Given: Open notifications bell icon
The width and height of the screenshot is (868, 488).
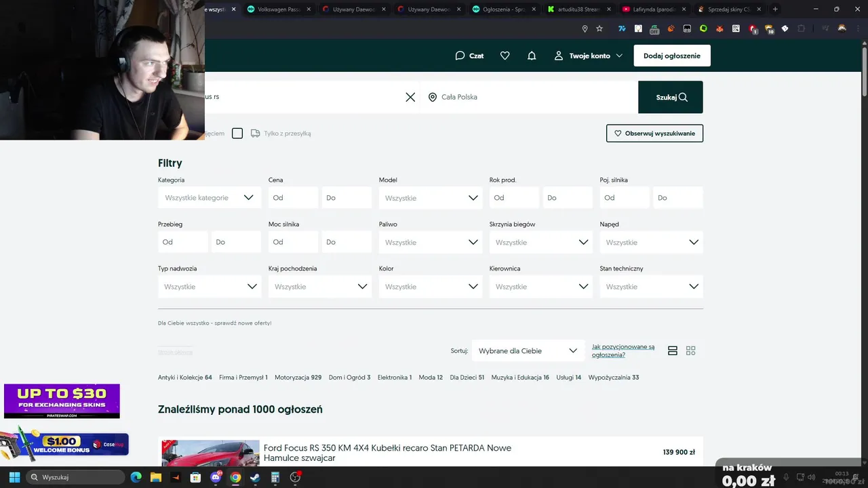Looking at the screenshot, I should pos(532,56).
